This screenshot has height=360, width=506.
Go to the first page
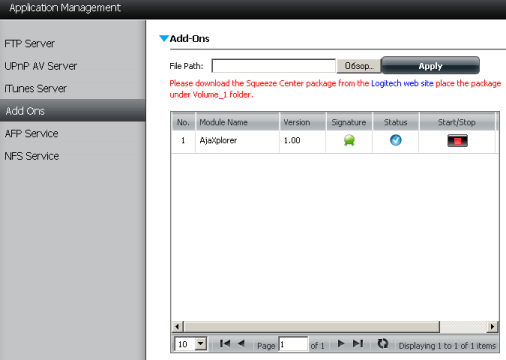coord(225,343)
